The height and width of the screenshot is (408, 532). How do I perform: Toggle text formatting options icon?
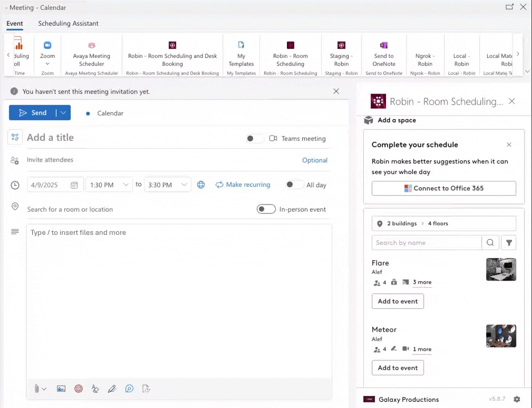(x=95, y=389)
